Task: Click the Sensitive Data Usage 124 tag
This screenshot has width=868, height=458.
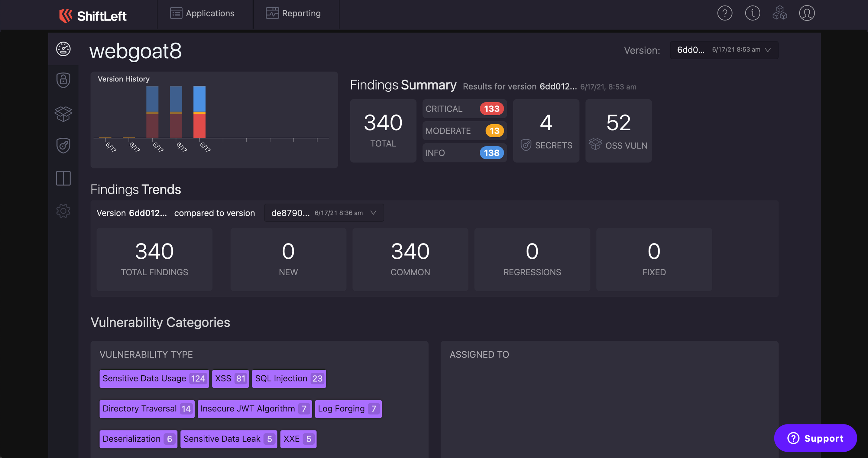Action: coord(154,378)
